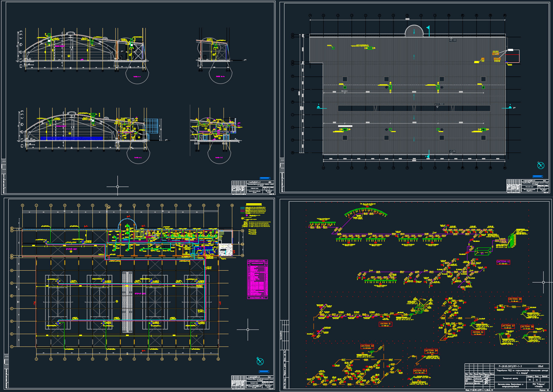Viewport: 553px width, 392px height.
Task: Select the СИСТЕМА В2 label
Action: coord(478,332)
